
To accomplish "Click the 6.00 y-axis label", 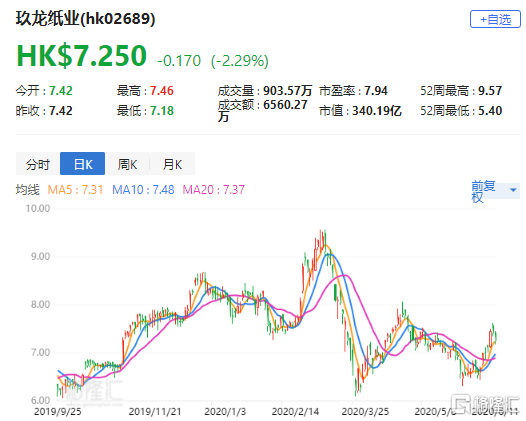I will [41, 400].
